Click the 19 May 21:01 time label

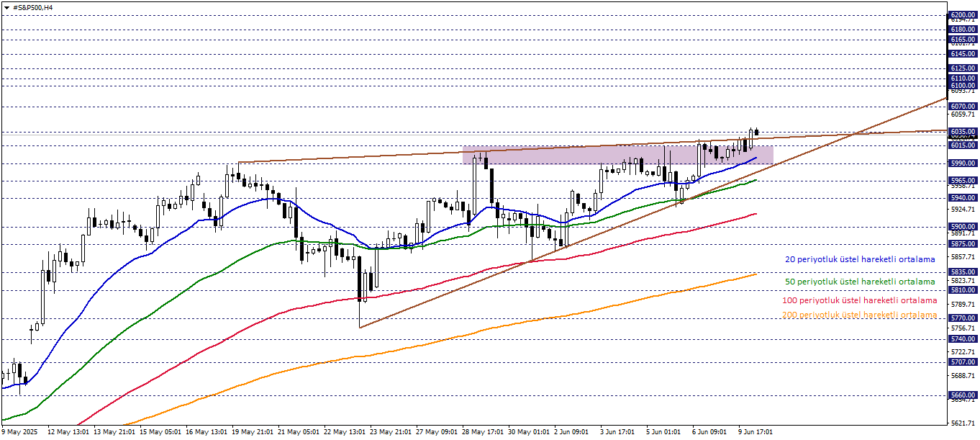click(253, 433)
